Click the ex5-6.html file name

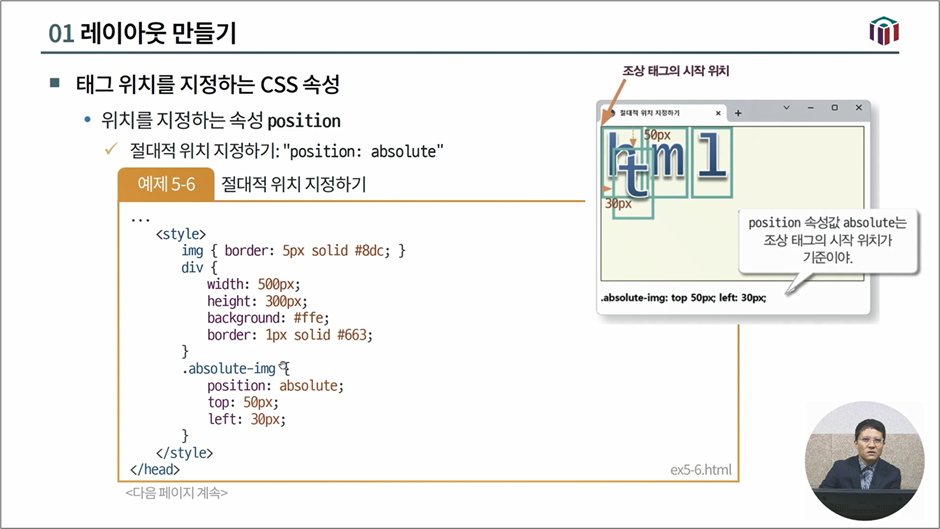point(700,469)
